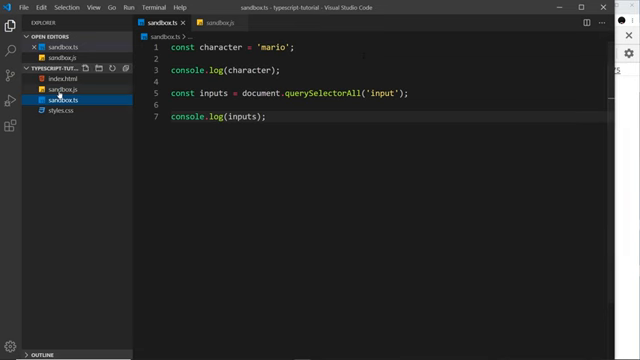
Task: Open the Help menu
Action: [180, 7]
